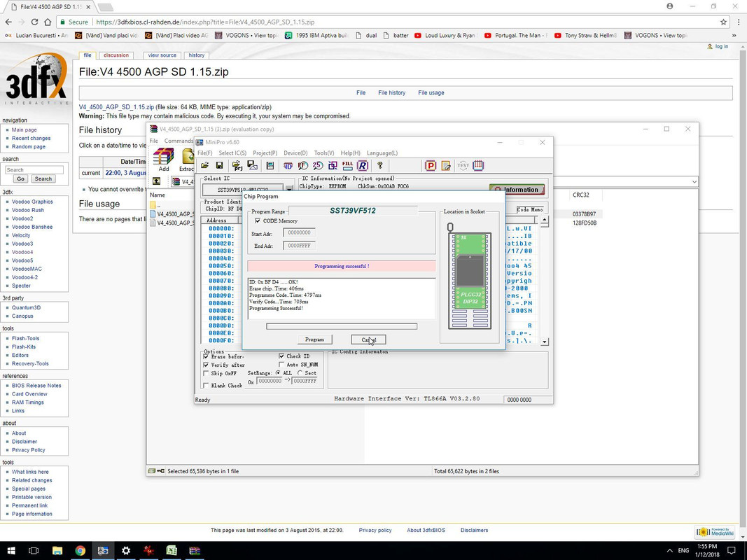Toggle the Check ID checkbox

pyautogui.click(x=281, y=356)
